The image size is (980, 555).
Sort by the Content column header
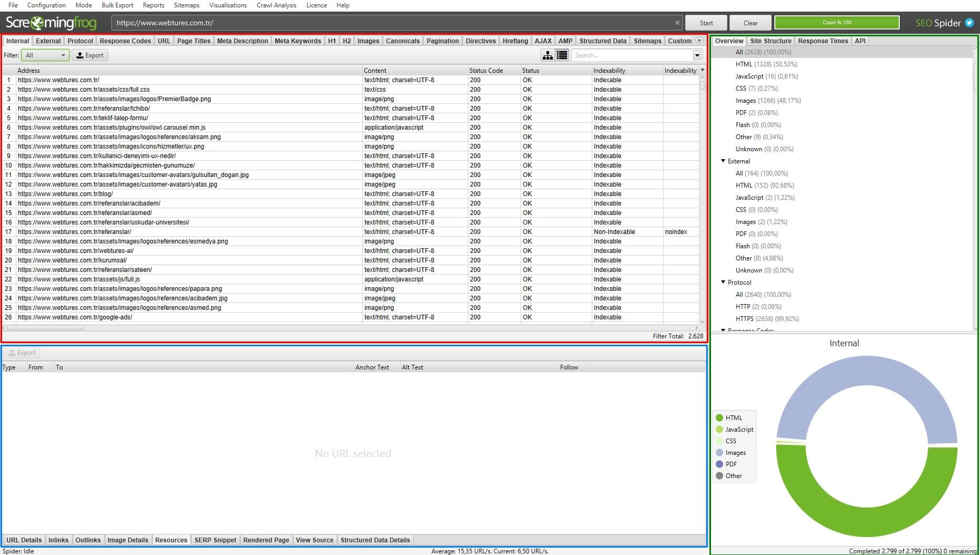click(415, 70)
